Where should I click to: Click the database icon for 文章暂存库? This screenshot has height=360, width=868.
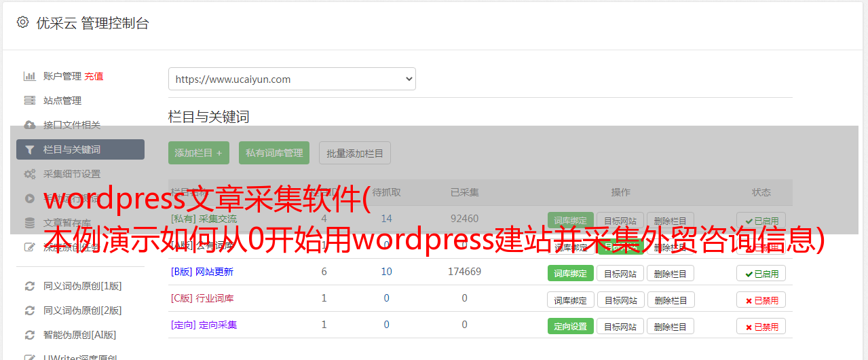tap(29, 223)
